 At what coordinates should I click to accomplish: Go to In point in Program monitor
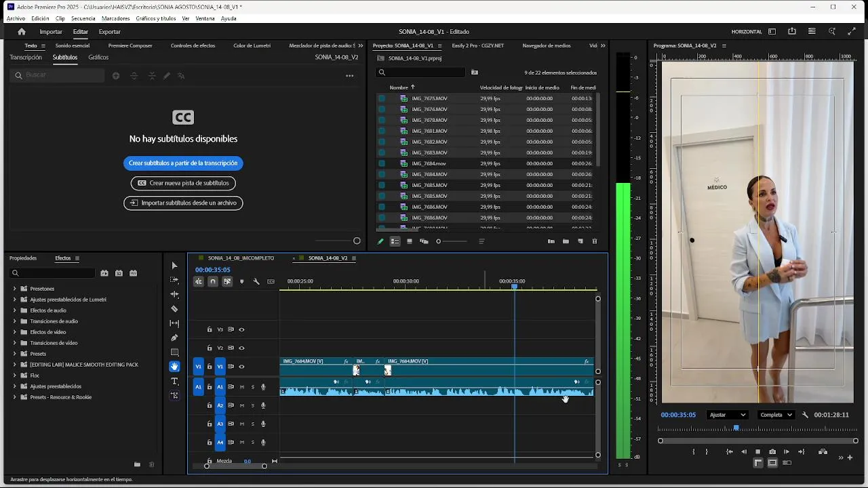730,452
